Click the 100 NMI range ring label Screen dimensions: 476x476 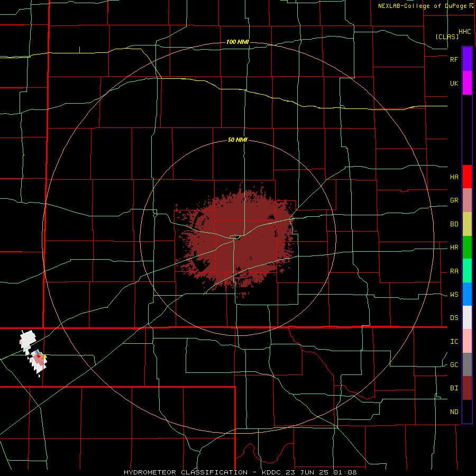(x=237, y=42)
